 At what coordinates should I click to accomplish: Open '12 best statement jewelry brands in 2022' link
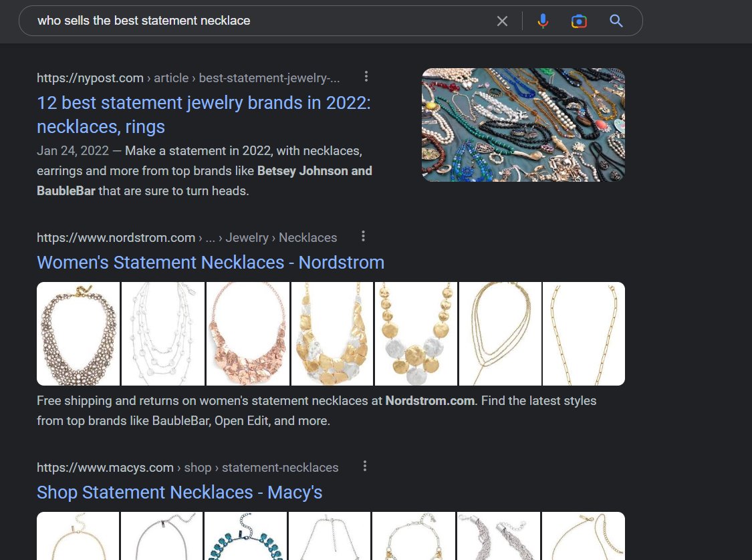(204, 114)
